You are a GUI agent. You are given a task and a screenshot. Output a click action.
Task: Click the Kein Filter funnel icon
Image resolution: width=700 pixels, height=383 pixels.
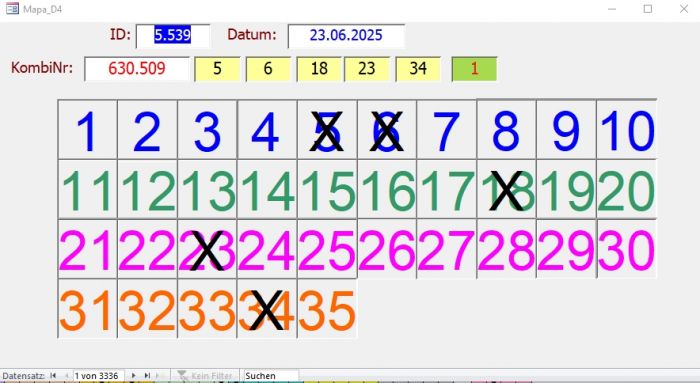(182, 376)
